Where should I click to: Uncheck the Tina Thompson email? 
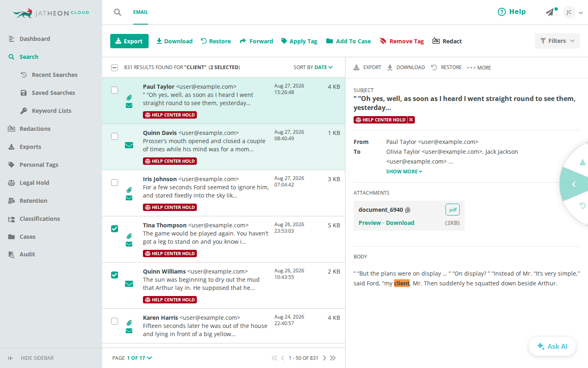coord(115,229)
